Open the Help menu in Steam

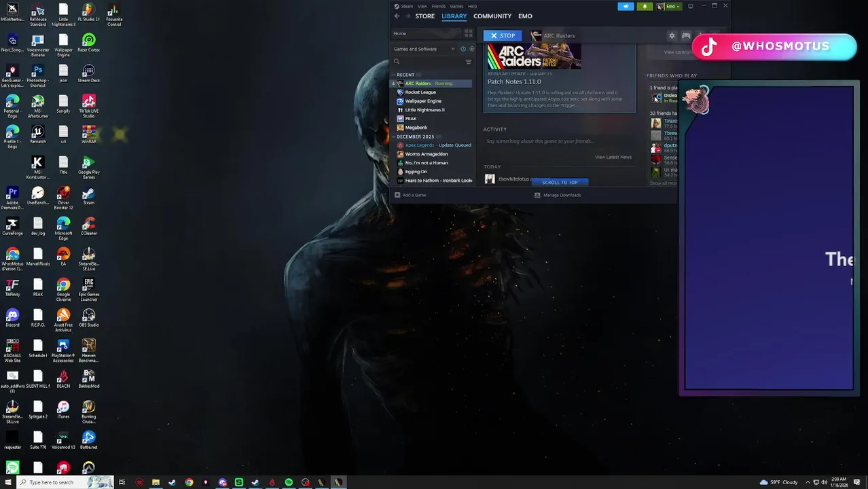coord(472,6)
